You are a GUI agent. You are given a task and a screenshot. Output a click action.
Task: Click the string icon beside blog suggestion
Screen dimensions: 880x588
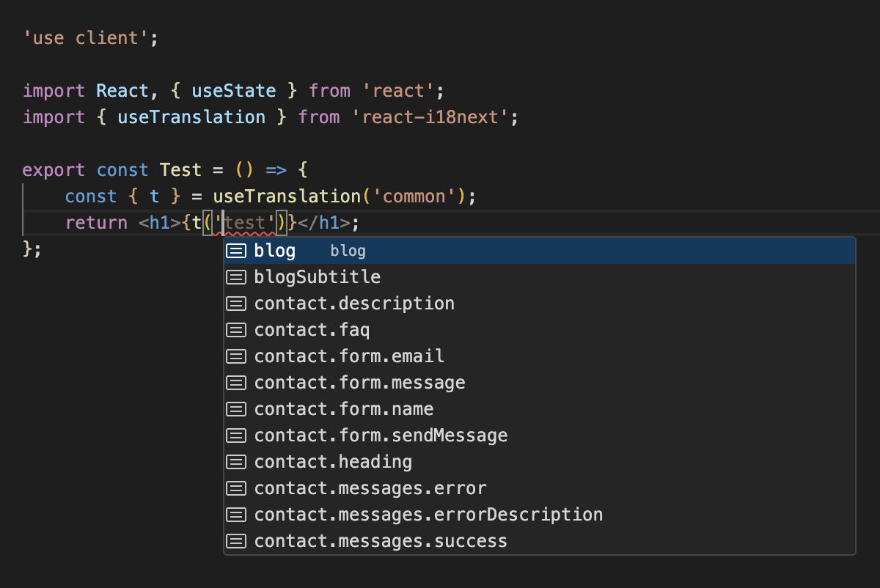236,251
